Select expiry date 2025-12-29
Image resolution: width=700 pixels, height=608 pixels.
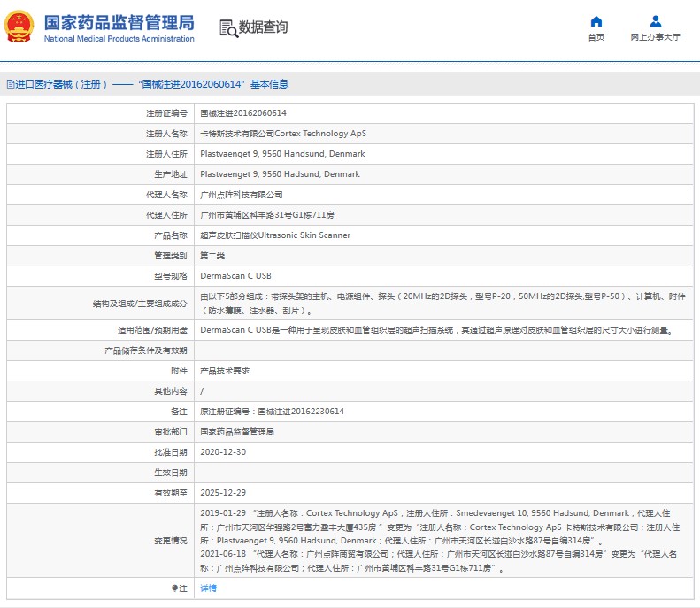tap(223, 493)
